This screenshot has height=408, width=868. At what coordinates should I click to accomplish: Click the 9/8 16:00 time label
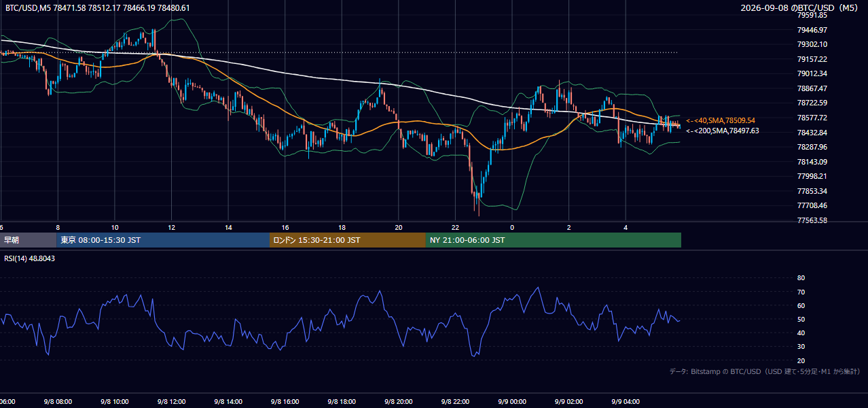click(285, 401)
